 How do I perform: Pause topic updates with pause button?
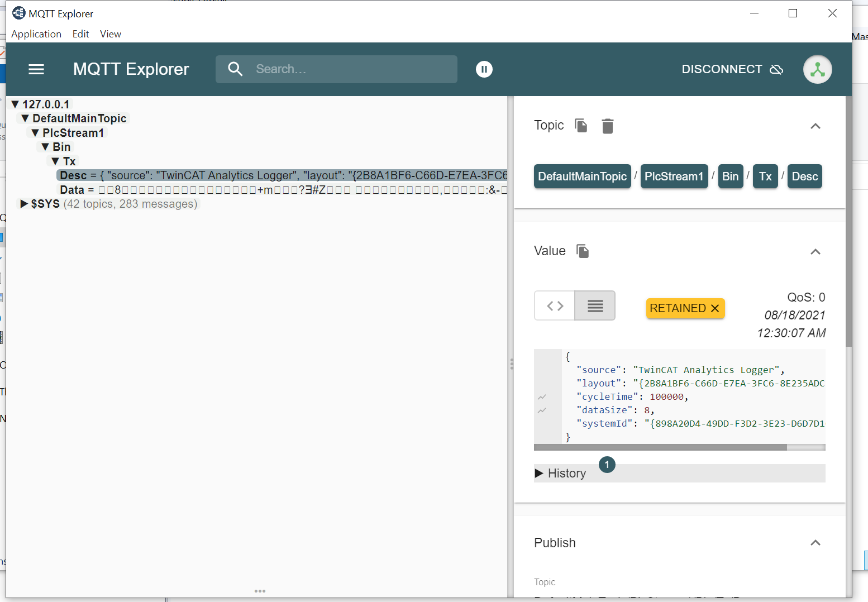pos(484,69)
